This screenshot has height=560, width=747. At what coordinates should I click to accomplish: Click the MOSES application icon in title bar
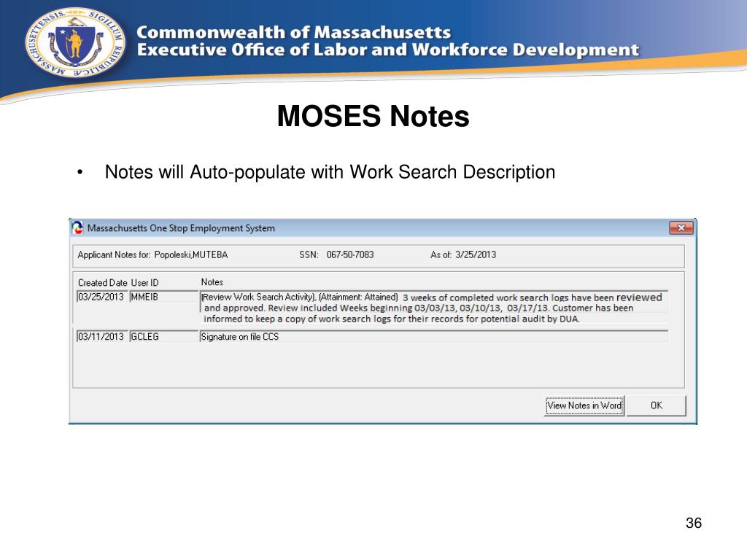[77, 228]
